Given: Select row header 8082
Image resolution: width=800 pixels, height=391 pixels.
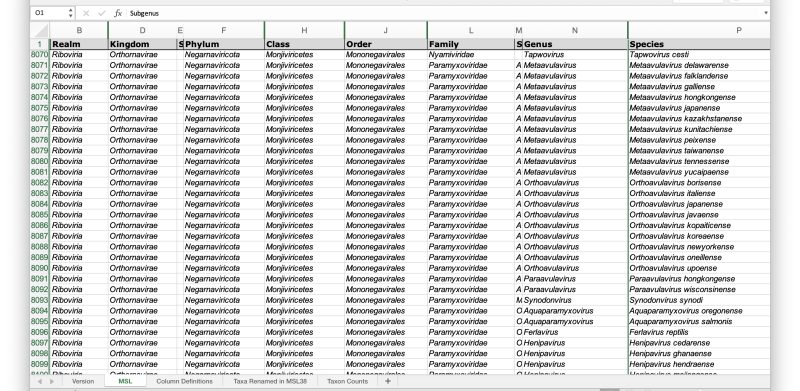Looking at the screenshot, I should point(40,183).
